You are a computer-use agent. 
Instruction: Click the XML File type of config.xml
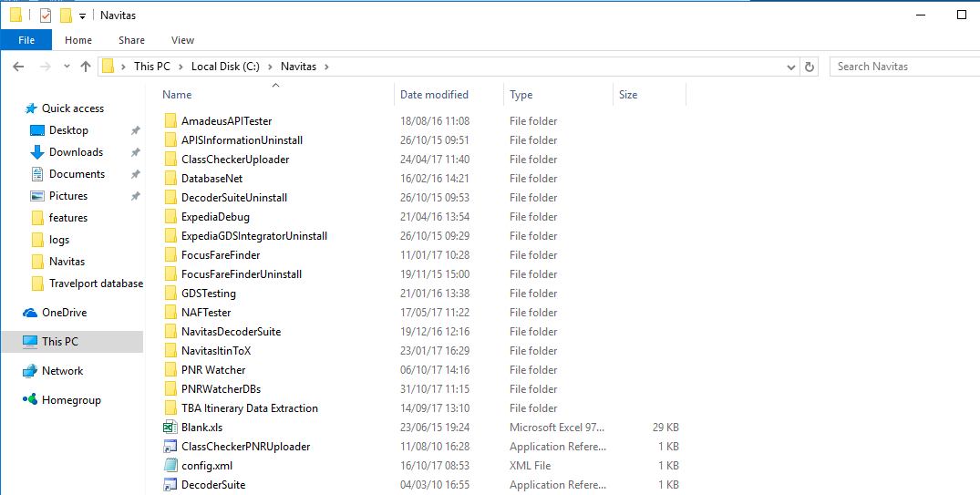tap(530, 466)
